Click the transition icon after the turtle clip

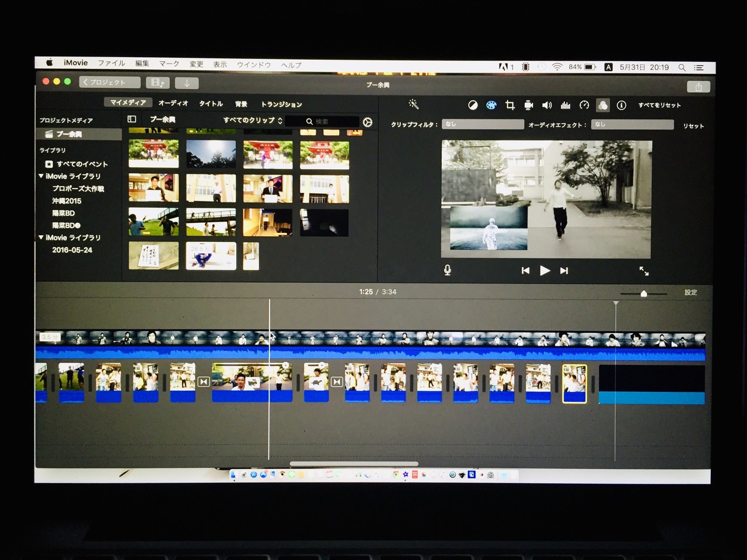tap(337, 381)
